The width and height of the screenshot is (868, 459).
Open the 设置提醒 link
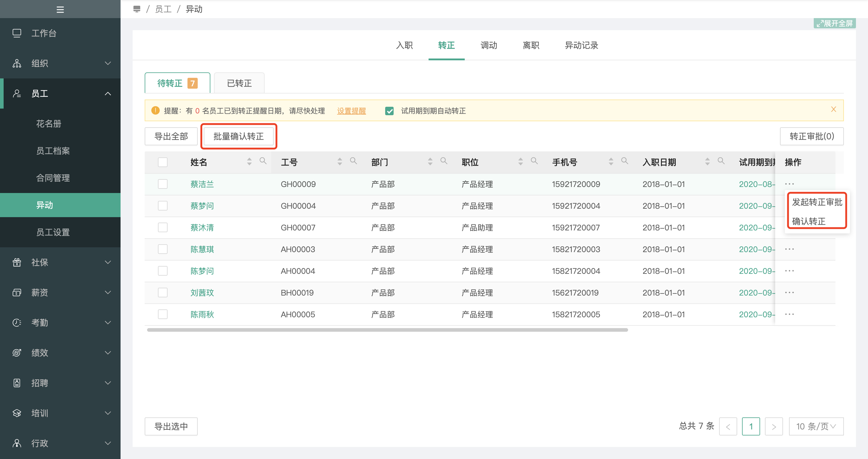pyautogui.click(x=351, y=111)
